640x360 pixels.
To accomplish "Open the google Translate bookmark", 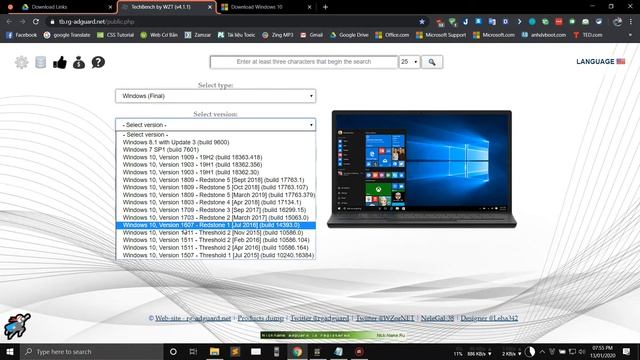I will point(67,35).
